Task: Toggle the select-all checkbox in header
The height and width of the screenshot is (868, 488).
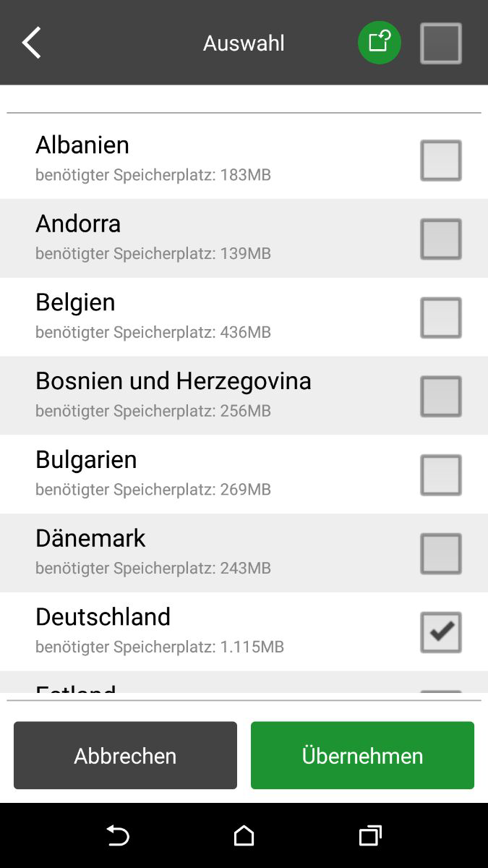Action: [441, 43]
